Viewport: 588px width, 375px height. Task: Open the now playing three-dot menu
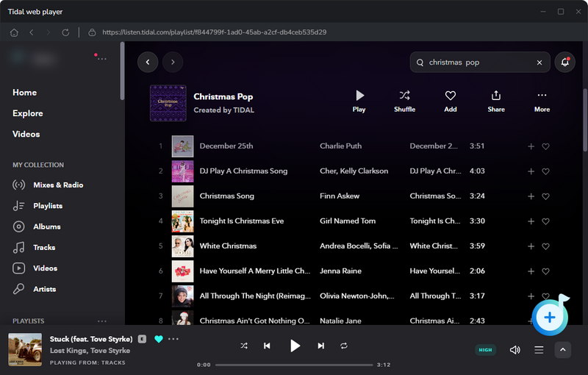point(173,339)
